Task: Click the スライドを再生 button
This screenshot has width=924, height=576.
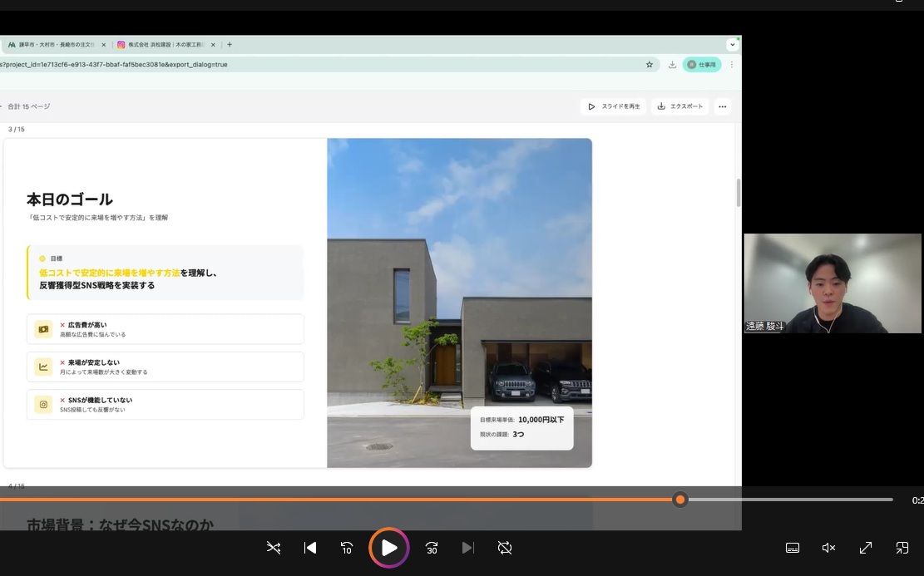Action: tap(614, 106)
